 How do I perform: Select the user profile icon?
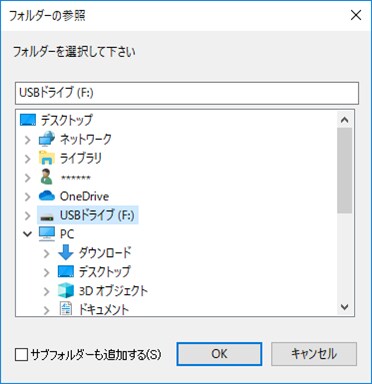coord(47,177)
